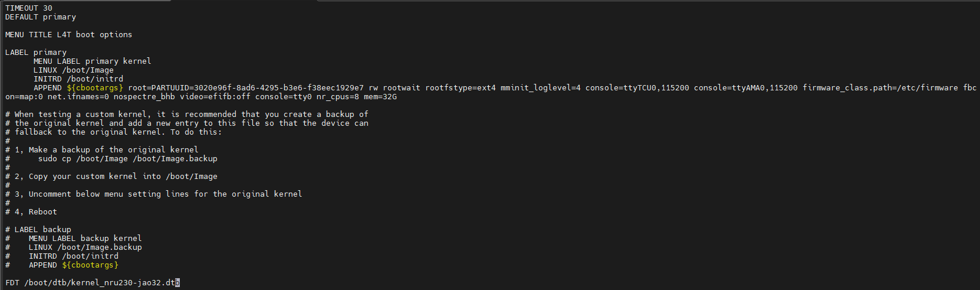Place cursor on uncommented LINUX /boot/Image line
The width and height of the screenshot is (980, 290).
[73, 70]
